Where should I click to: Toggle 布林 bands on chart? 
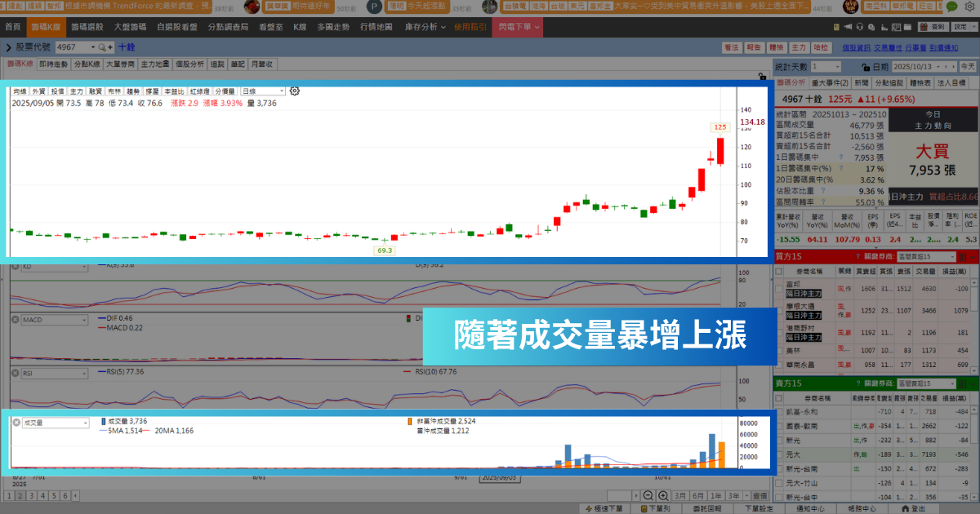[x=114, y=92]
